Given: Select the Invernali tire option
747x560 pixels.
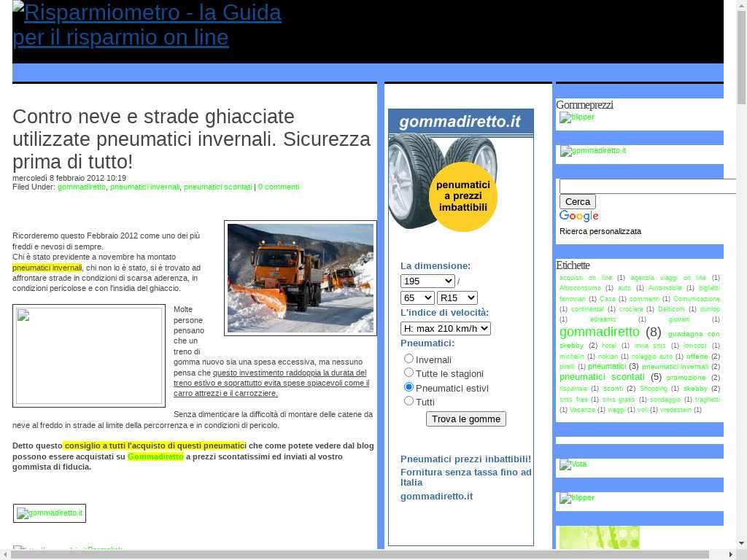Looking at the screenshot, I should coord(409,358).
